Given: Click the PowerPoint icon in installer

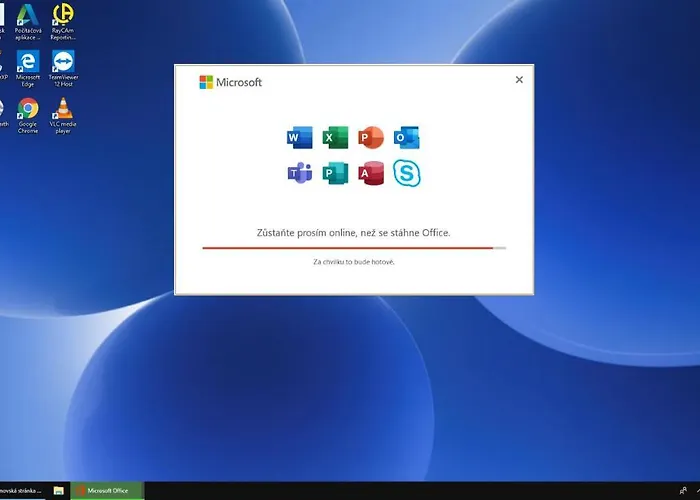Looking at the screenshot, I should click(x=371, y=138).
